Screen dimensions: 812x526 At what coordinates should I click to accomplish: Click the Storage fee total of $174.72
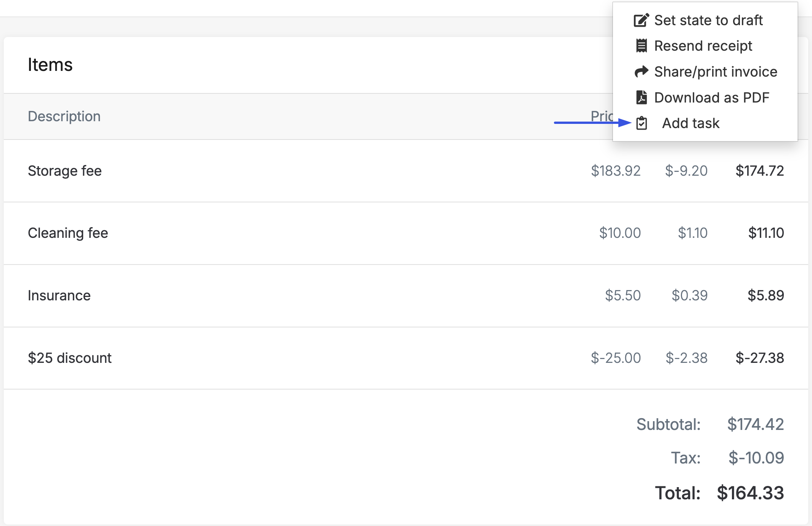click(759, 171)
